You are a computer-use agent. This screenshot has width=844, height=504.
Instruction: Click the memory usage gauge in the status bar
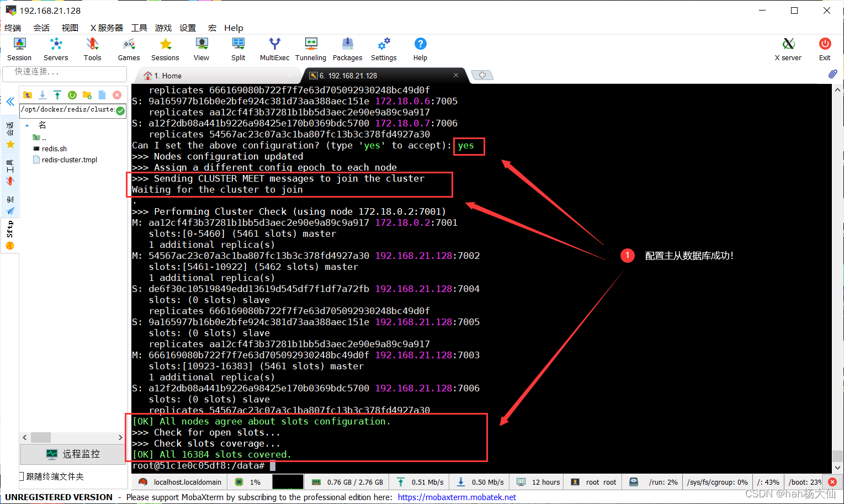[347, 481]
